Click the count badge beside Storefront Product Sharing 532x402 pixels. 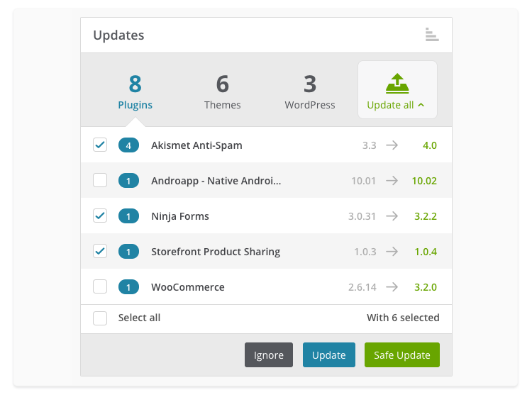(128, 252)
